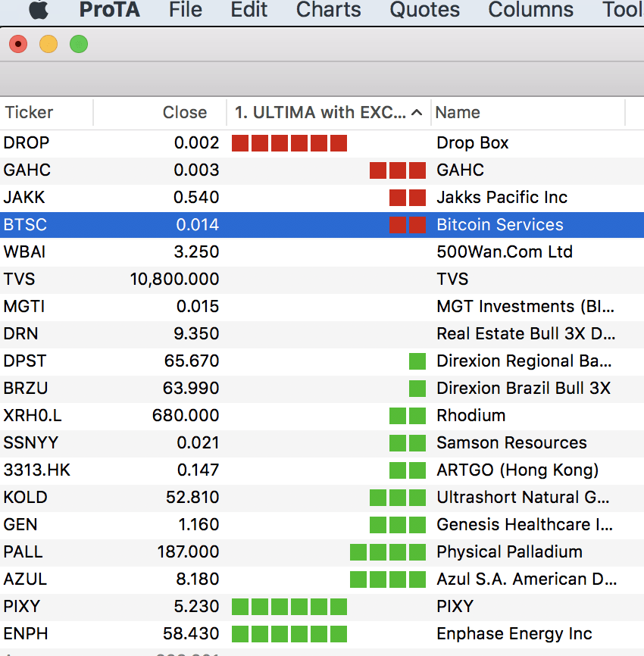This screenshot has height=656, width=644.
Task: Click the Name column header
Action: point(458,113)
